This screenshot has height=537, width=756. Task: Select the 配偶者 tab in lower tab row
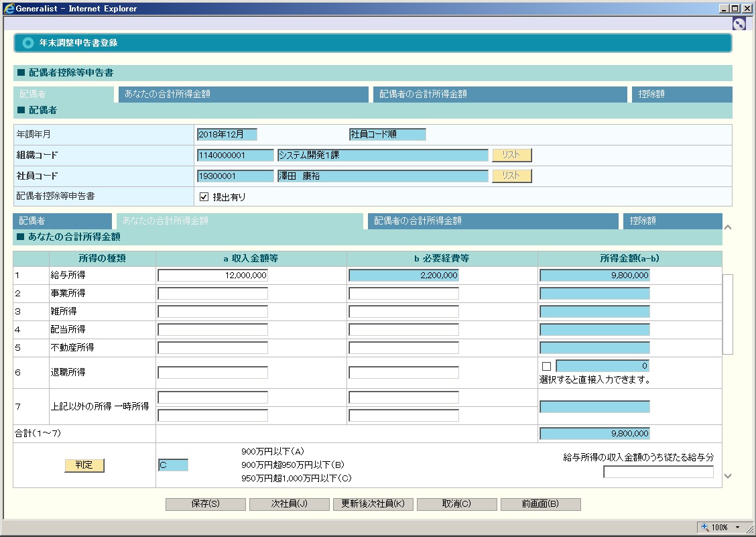click(x=62, y=221)
